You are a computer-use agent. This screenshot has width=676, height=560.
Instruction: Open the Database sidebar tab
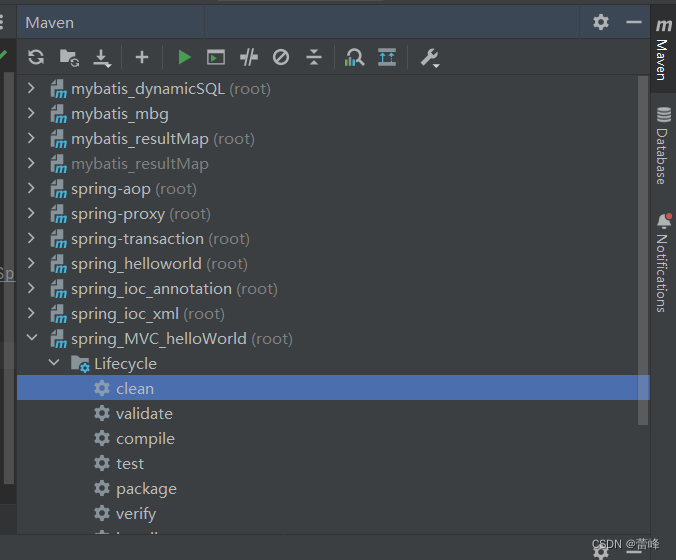click(x=663, y=145)
